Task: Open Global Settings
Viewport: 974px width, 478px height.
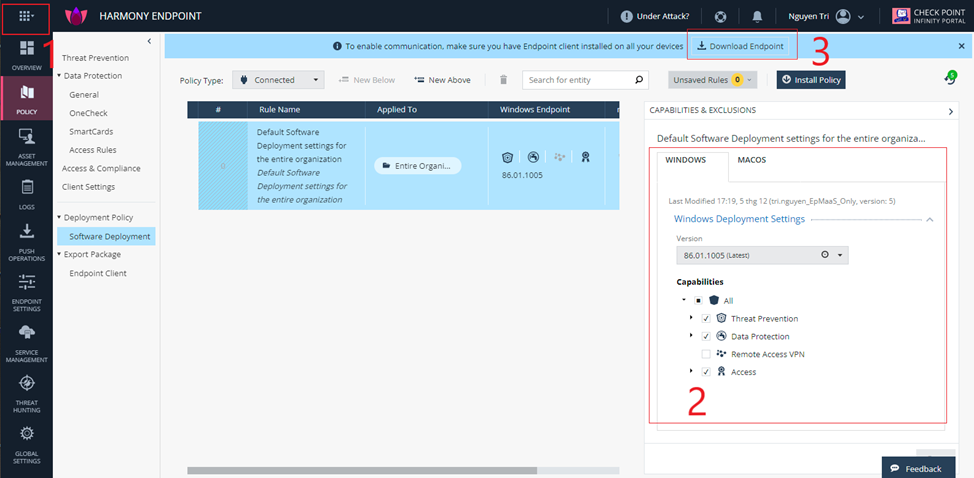Action: (27, 445)
